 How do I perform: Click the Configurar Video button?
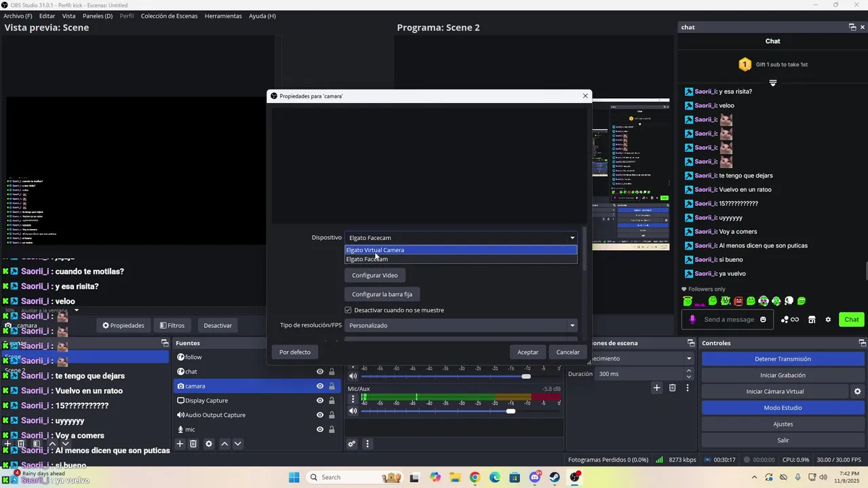point(375,275)
